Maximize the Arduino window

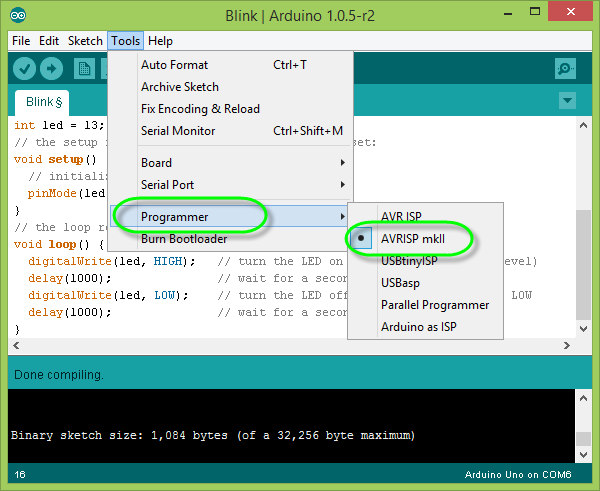click(535, 13)
